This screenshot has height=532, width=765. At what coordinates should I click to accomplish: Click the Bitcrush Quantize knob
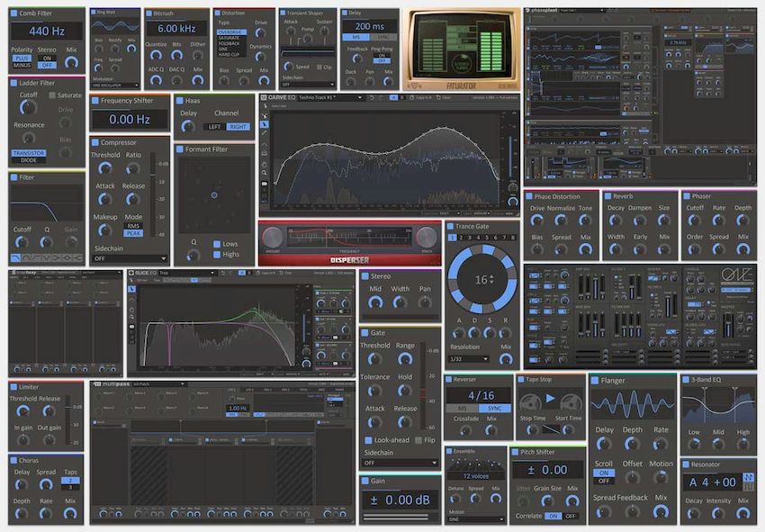pos(156,56)
